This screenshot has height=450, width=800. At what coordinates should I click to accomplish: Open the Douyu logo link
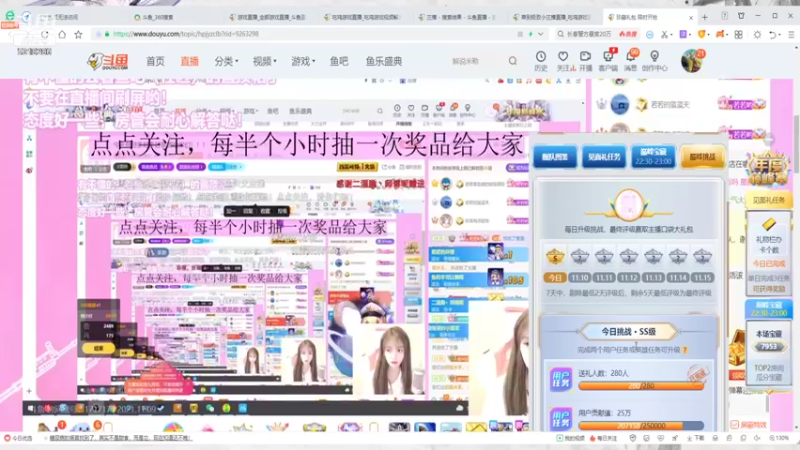[110, 61]
